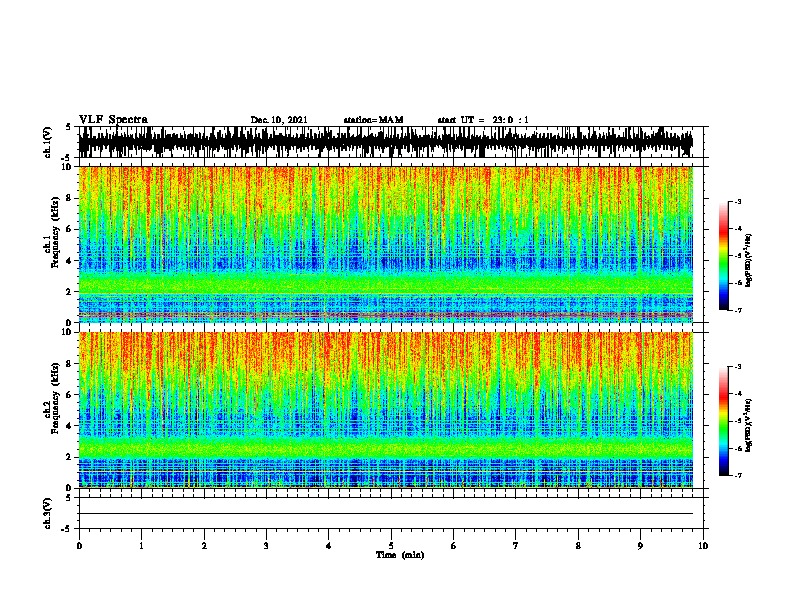Screen dimensions: 792x612
Task: Click the "3" tick on the time axis
Action: pyautogui.click(x=266, y=545)
